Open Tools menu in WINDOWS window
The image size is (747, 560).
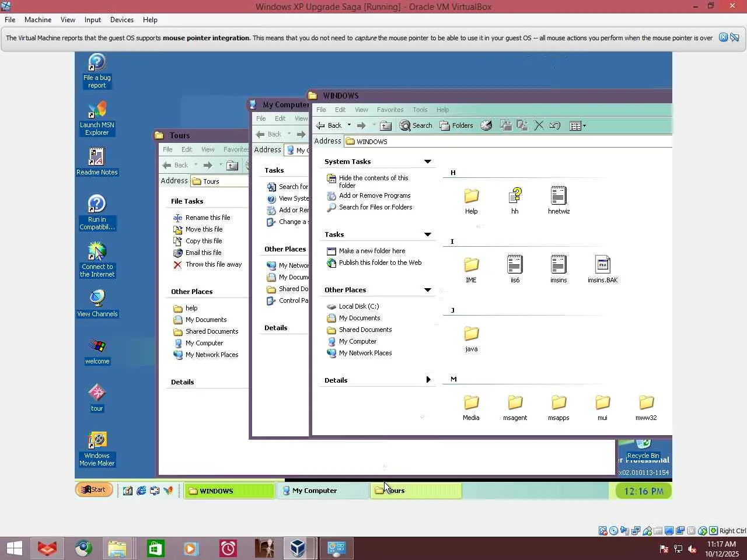[420, 110]
